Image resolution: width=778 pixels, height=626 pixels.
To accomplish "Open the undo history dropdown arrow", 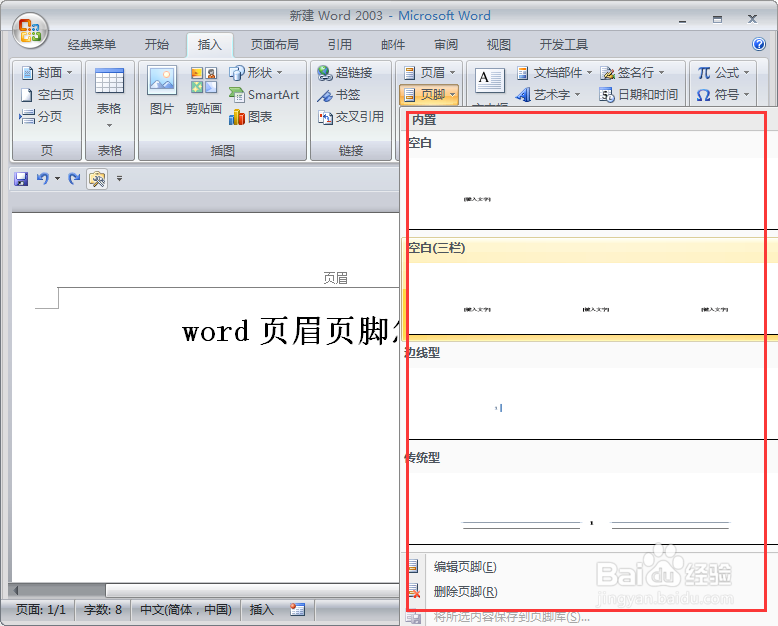I will 58,179.
